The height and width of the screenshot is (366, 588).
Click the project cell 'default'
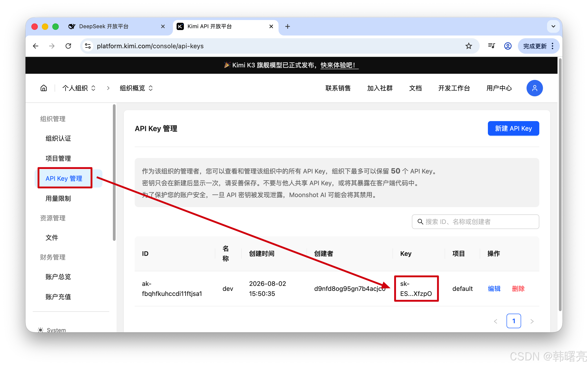click(x=462, y=289)
